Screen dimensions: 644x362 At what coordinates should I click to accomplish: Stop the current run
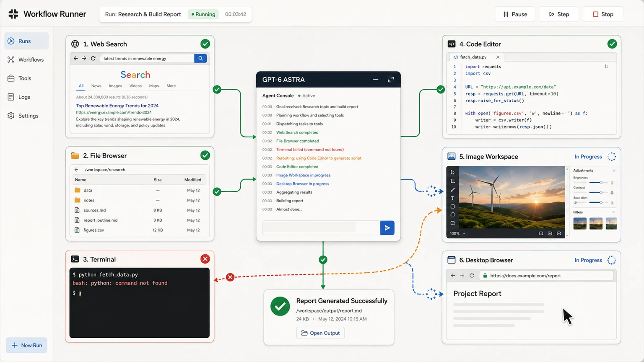(603, 14)
